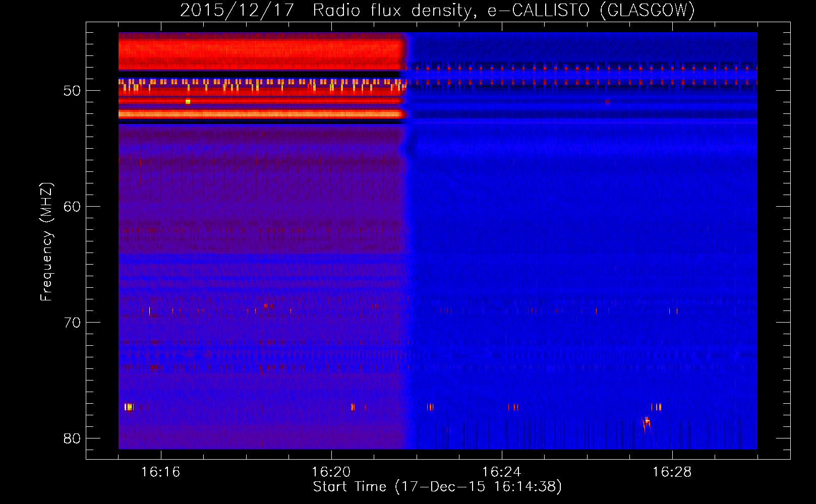Click the 50 frequency tick label
The height and width of the screenshot is (504, 816).
click(72, 91)
